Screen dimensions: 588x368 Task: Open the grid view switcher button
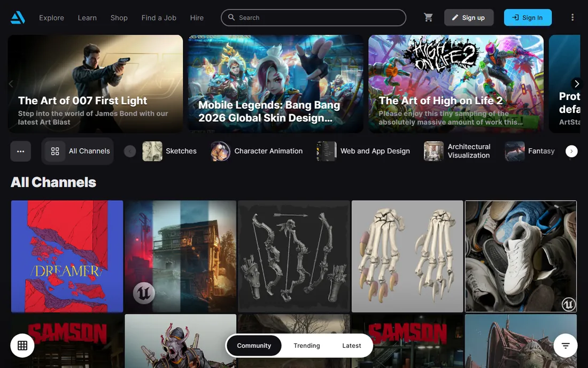tap(22, 346)
